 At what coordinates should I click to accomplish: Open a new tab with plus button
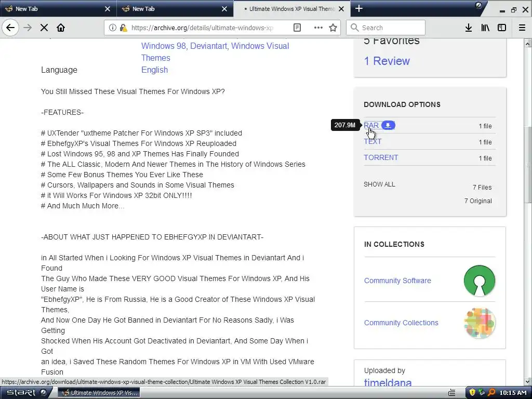[358, 8]
